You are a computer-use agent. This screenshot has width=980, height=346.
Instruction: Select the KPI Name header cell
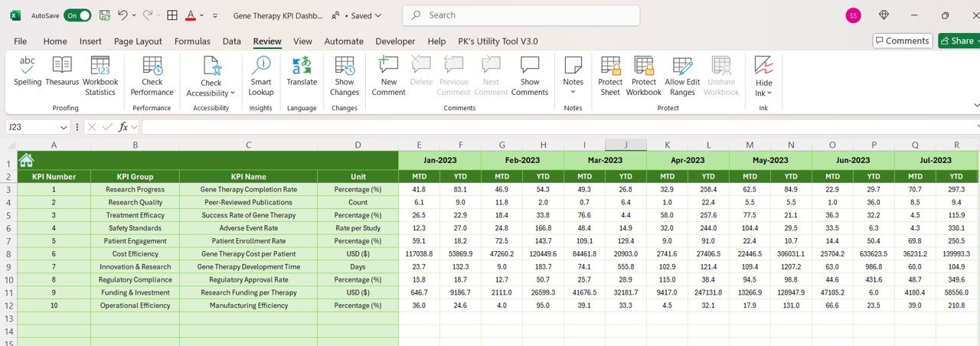click(248, 176)
